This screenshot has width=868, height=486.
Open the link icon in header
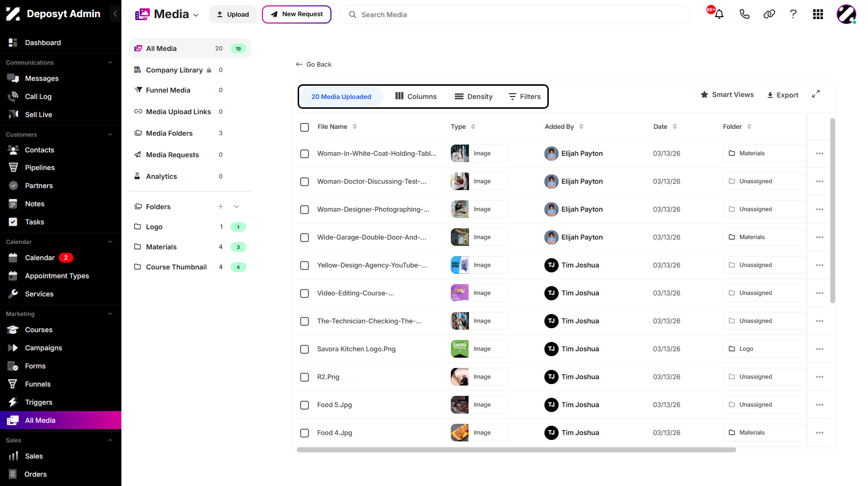769,14
